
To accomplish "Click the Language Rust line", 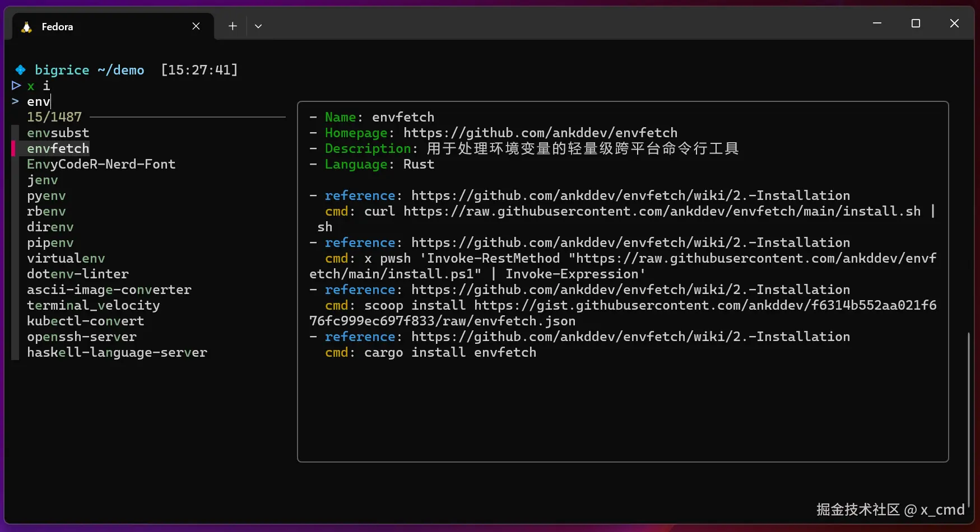I will click(x=372, y=164).
